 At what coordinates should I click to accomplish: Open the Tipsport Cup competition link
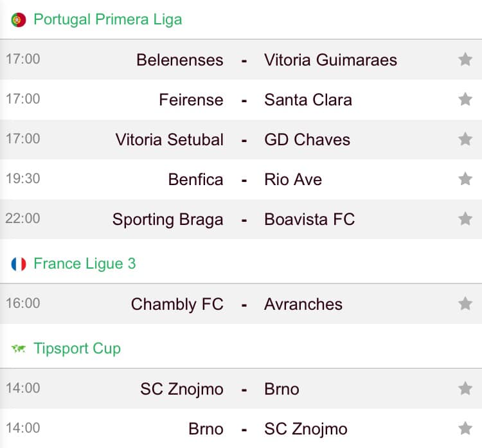[x=77, y=348]
